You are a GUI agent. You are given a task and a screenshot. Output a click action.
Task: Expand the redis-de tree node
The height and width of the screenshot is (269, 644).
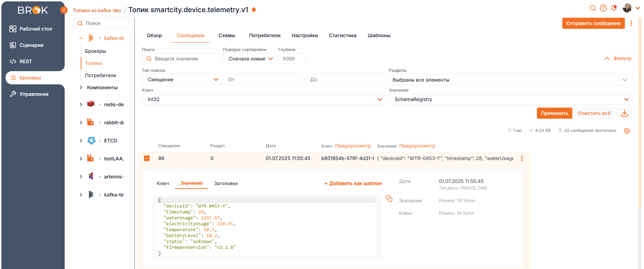pyautogui.click(x=81, y=104)
